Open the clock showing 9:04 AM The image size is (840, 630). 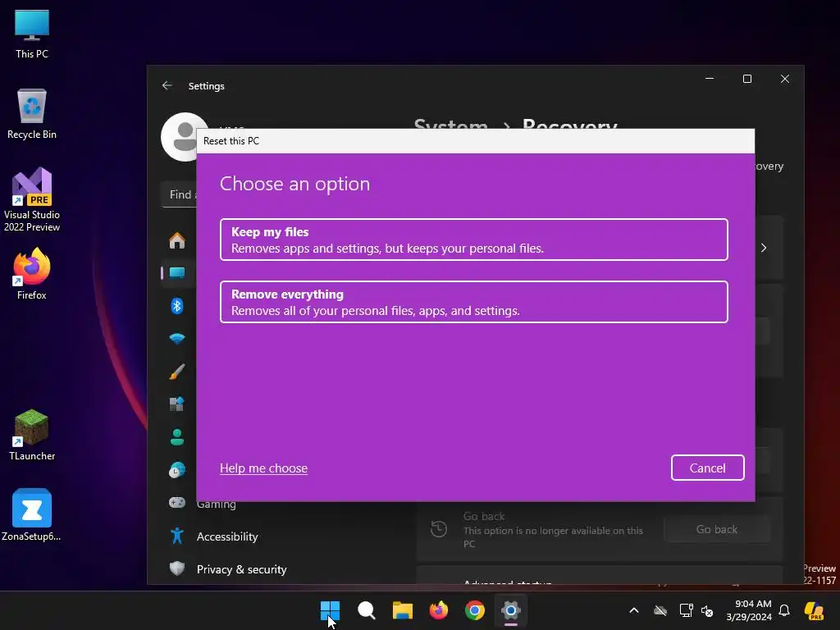click(x=748, y=610)
